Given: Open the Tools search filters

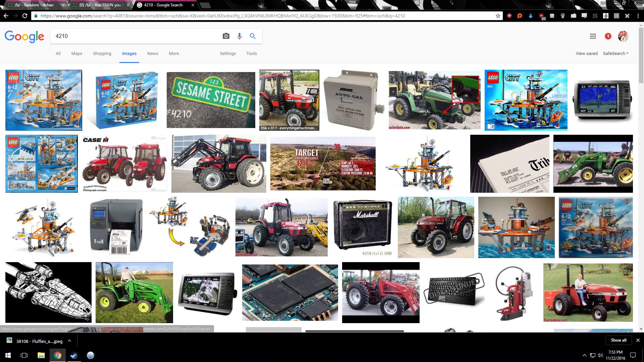Looking at the screenshot, I should pos(252,54).
